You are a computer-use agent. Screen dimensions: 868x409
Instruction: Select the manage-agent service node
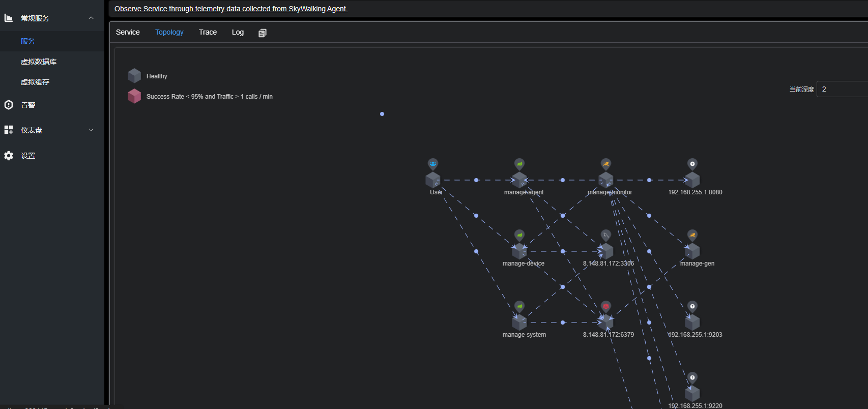(519, 180)
